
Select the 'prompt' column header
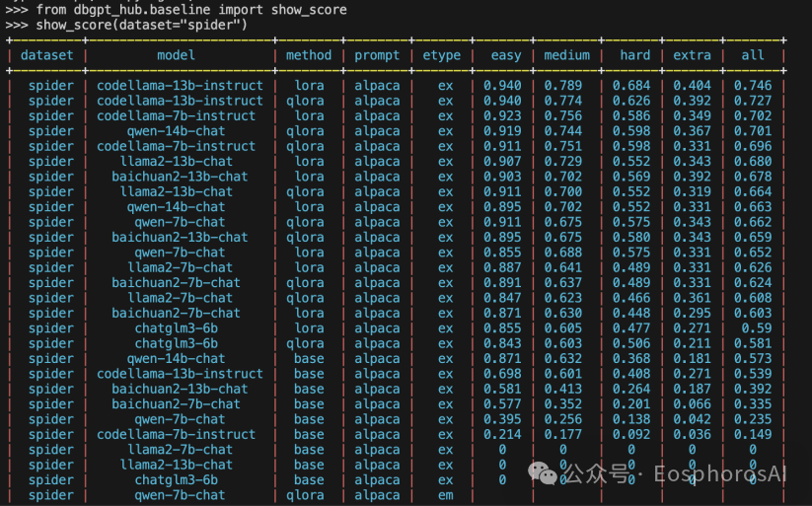pyautogui.click(x=377, y=55)
